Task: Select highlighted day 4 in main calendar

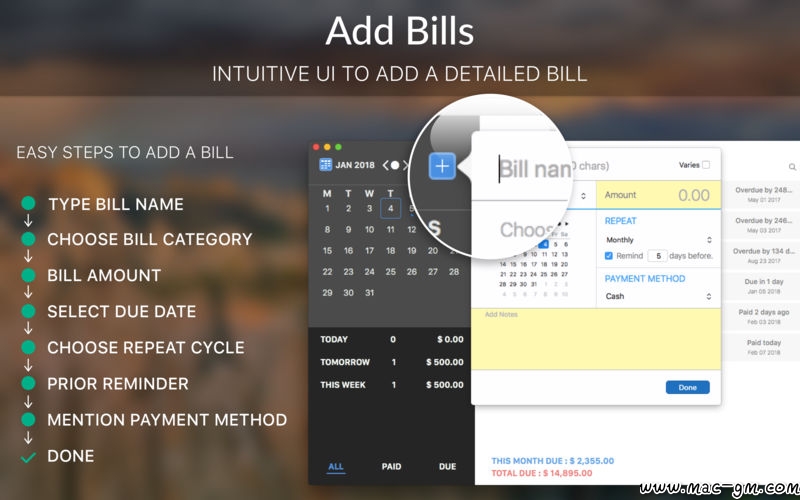Action: (x=390, y=208)
